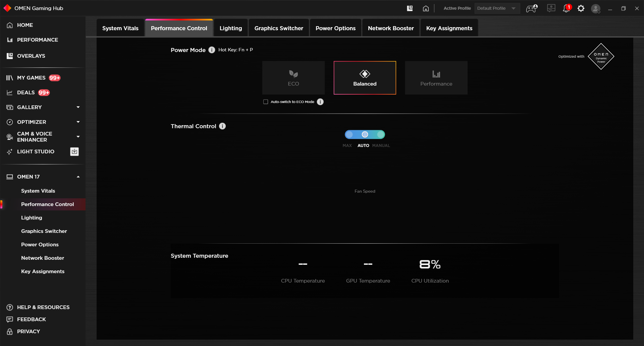The width and height of the screenshot is (644, 346).
Task: Switch to the Network Booster tab
Action: click(391, 28)
